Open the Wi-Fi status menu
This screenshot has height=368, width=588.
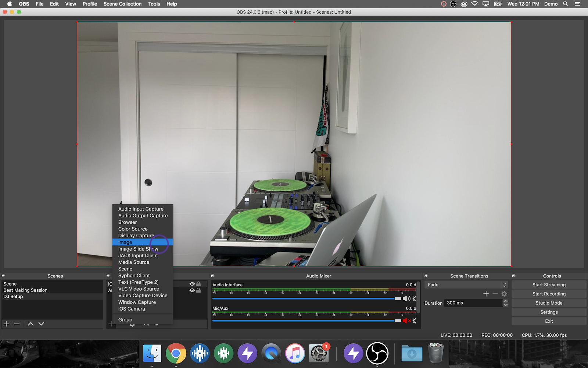coord(475,4)
